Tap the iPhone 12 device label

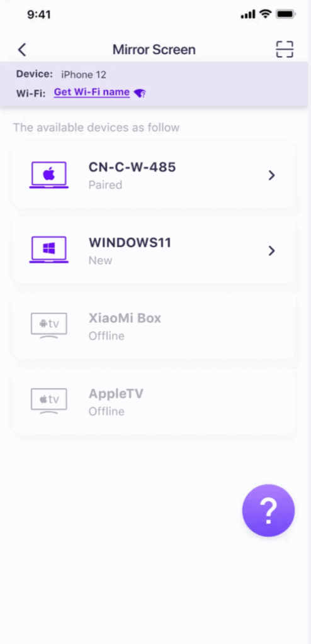[84, 75]
